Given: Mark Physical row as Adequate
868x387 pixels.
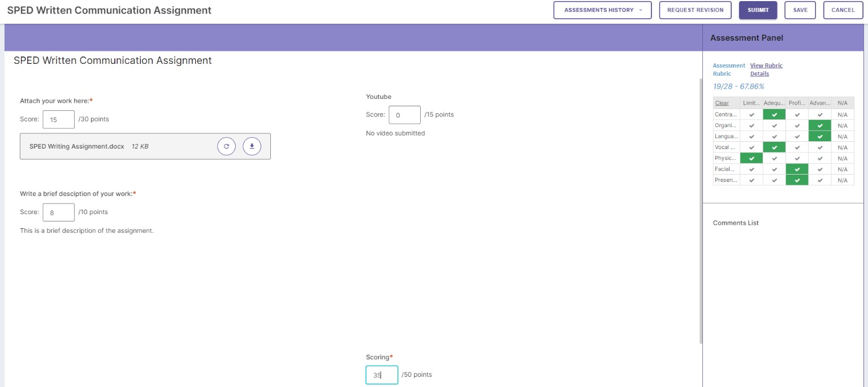Looking at the screenshot, I should click(x=774, y=158).
